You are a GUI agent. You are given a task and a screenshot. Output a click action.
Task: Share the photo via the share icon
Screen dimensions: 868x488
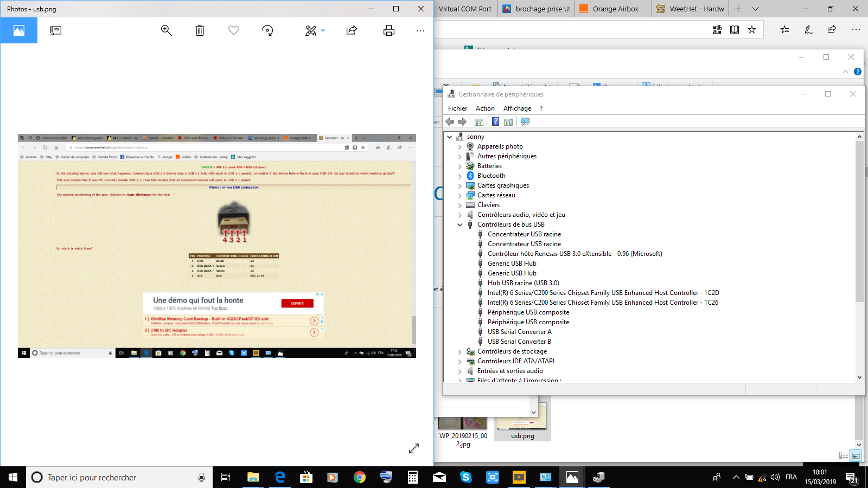(352, 30)
